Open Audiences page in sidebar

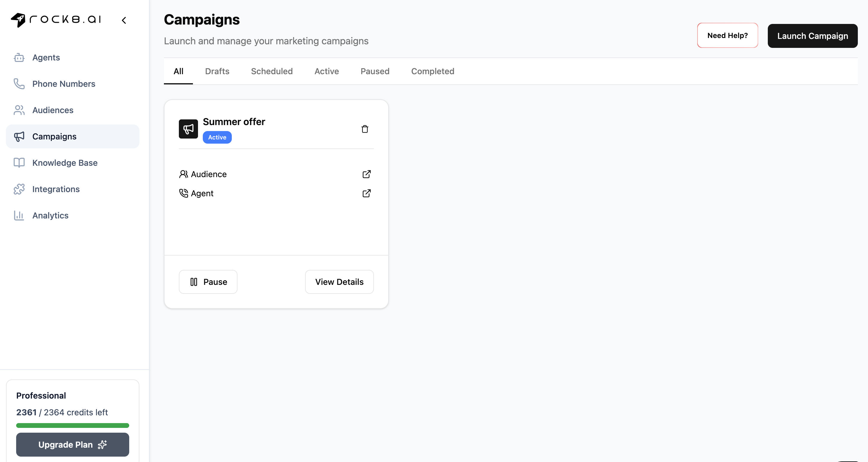click(53, 110)
